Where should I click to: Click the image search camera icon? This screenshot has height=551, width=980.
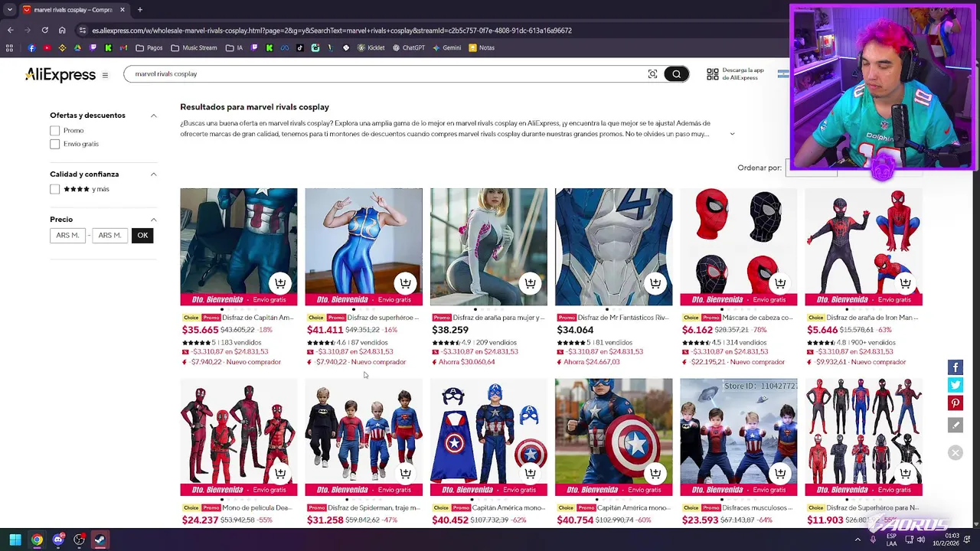click(652, 74)
